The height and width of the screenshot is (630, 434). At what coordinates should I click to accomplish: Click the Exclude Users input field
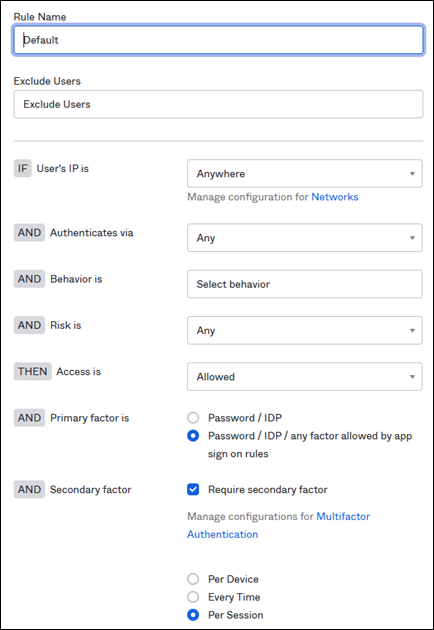tap(218, 104)
